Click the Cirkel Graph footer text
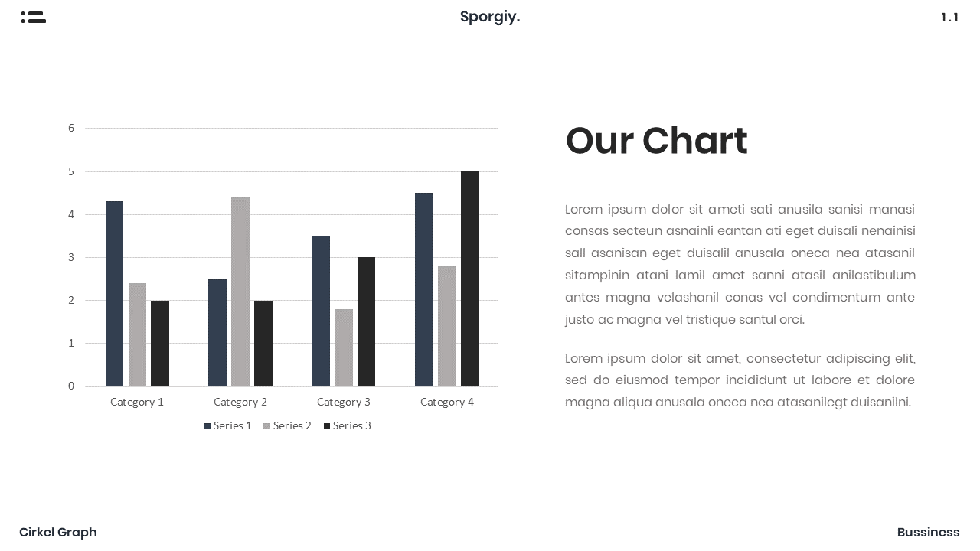The image size is (980, 551). (58, 532)
